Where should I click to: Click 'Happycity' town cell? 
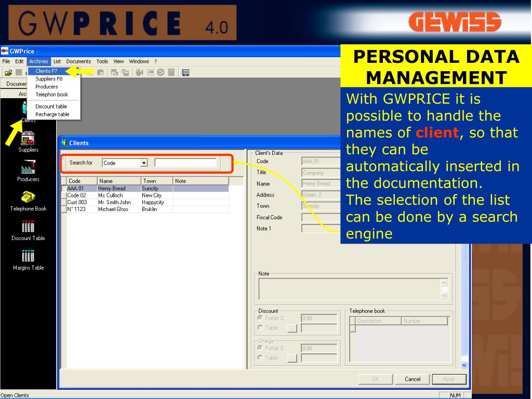(157, 202)
